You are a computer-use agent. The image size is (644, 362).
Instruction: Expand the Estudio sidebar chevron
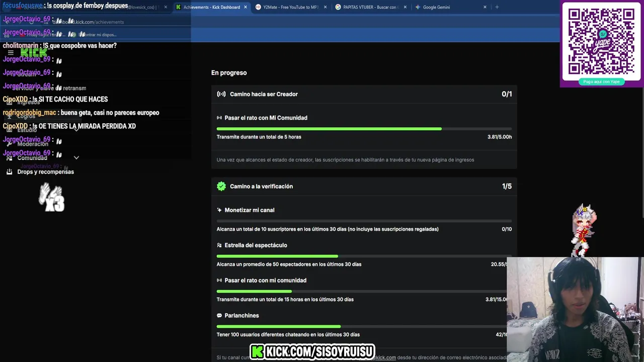click(x=76, y=130)
